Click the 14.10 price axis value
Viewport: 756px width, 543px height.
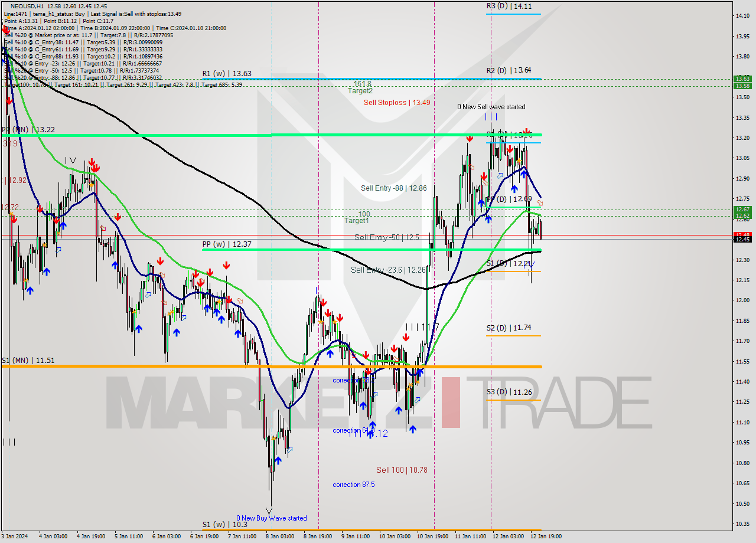coord(742,16)
